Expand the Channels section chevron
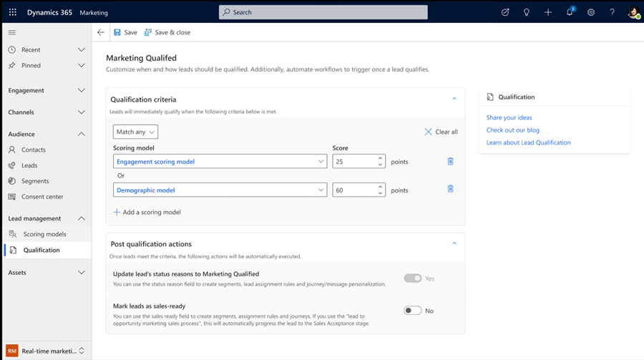 [x=82, y=112]
